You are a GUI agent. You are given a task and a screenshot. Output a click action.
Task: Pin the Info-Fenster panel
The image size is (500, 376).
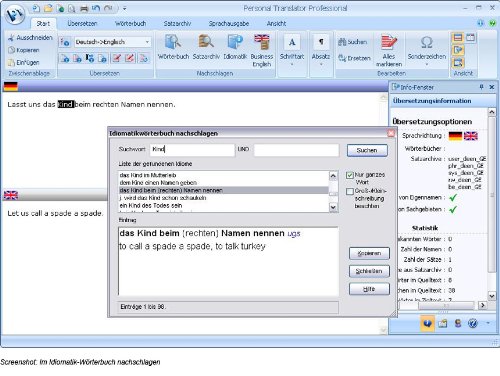point(481,87)
